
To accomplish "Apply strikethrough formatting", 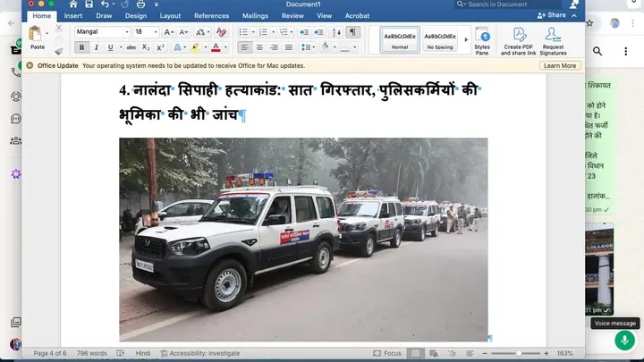I will point(131,47).
